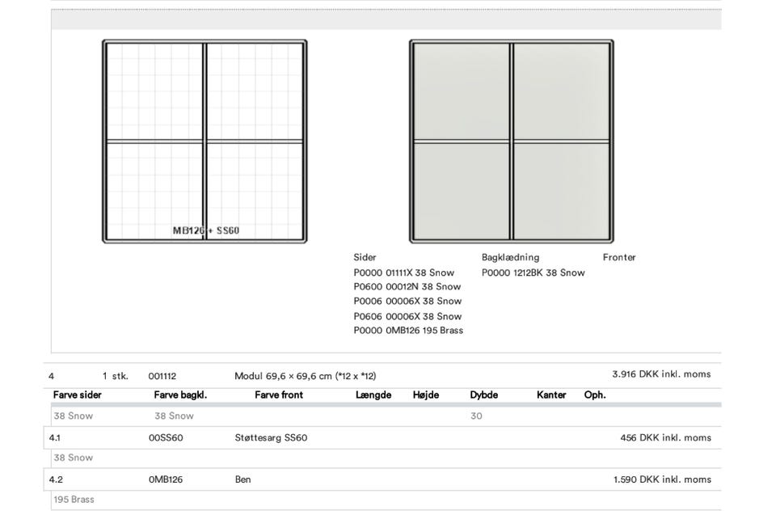The image size is (776, 532).
Task: Click "38 Snow" under Farve bagkl.
Action: point(175,416)
